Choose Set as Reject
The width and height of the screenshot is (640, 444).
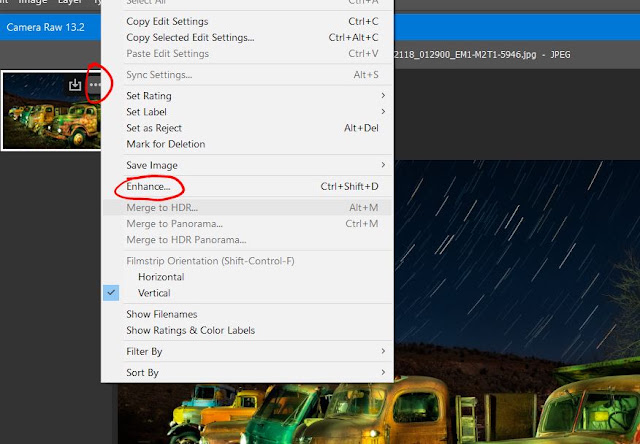[x=247, y=128]
